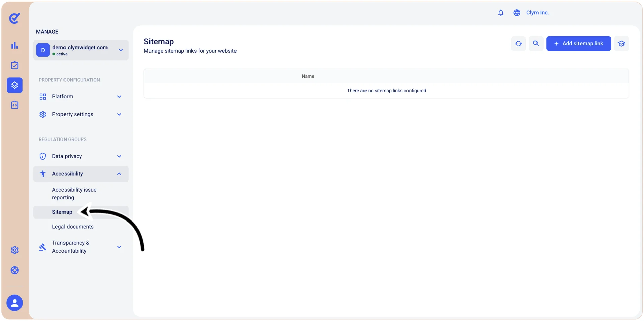Search sitemap links with magnifier icon

[x=536, y=44]
